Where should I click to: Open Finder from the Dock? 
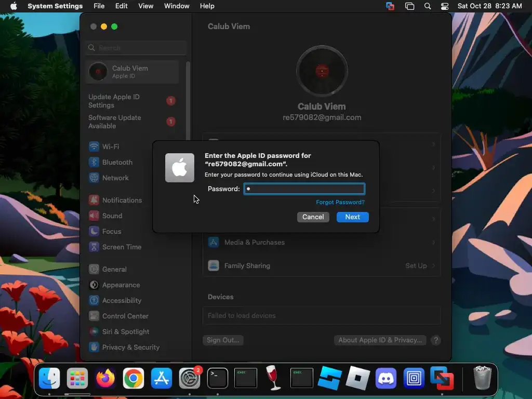pos(49,378)
